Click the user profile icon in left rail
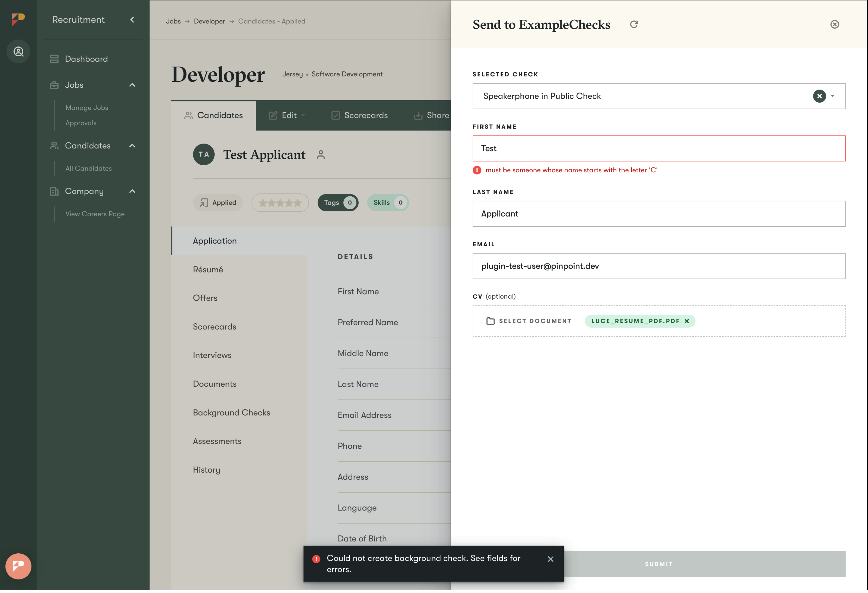This screenshot has width=868, height=593. click(18, 52)
